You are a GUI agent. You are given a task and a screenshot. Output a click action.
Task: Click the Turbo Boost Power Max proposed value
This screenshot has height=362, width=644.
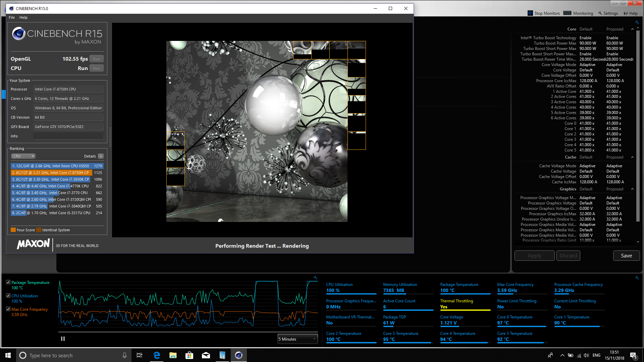[x=614, y=43]
